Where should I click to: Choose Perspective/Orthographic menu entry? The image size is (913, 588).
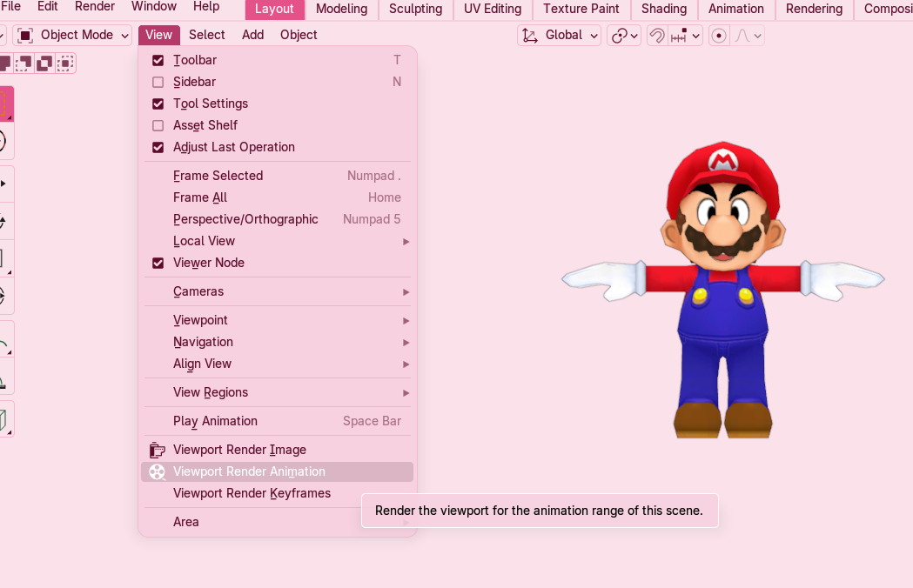[277, 219]
